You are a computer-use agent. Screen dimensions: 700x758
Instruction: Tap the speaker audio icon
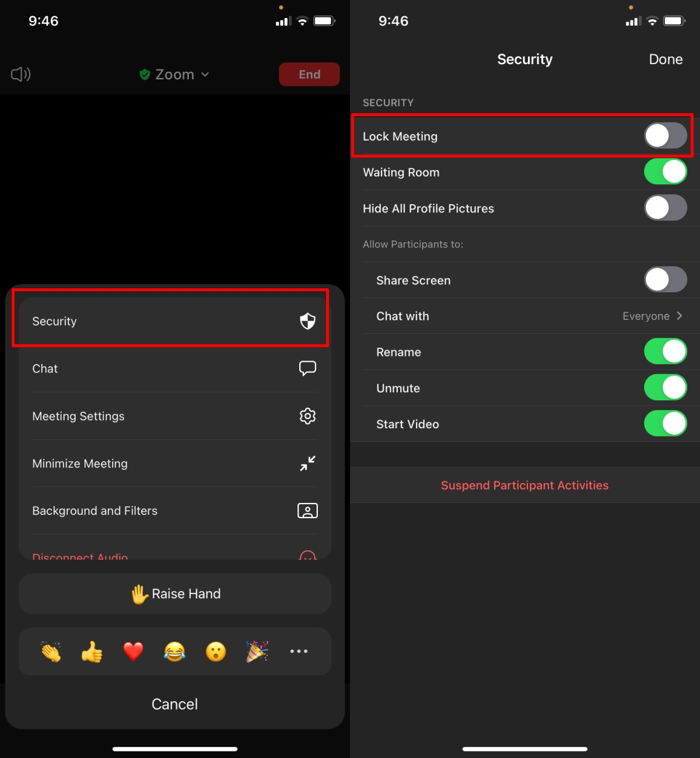(x=21, y=74)
